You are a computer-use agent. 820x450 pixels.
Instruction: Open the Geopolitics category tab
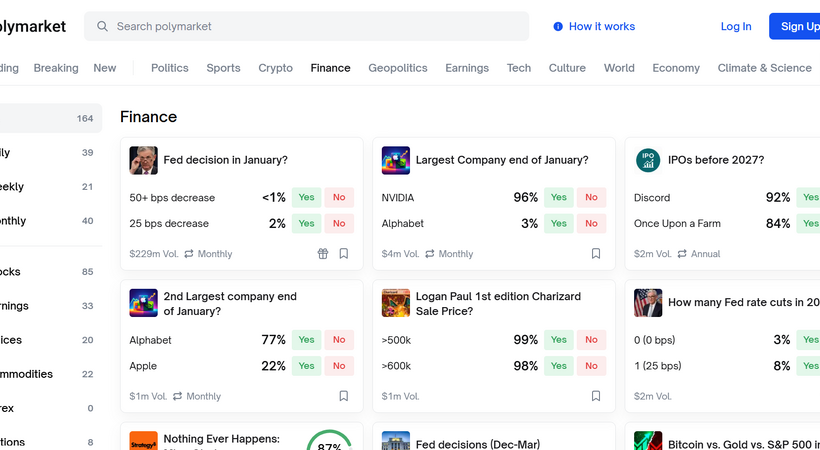(x=398, y=68)
